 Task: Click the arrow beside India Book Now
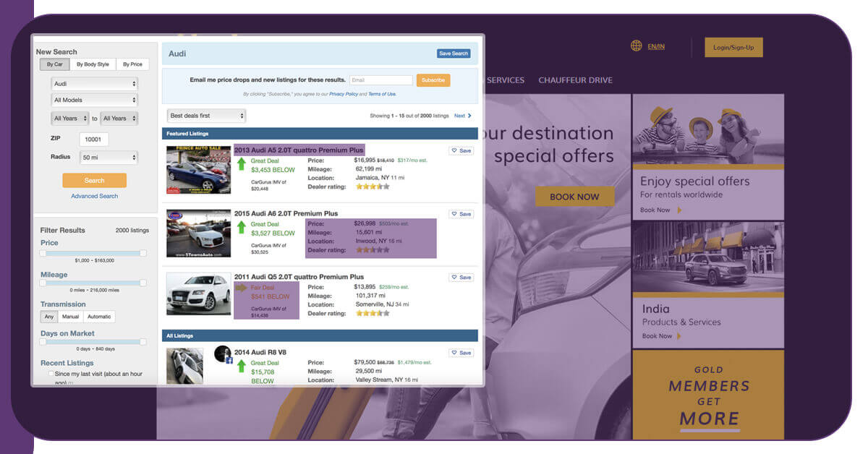(x=679, y=336)
